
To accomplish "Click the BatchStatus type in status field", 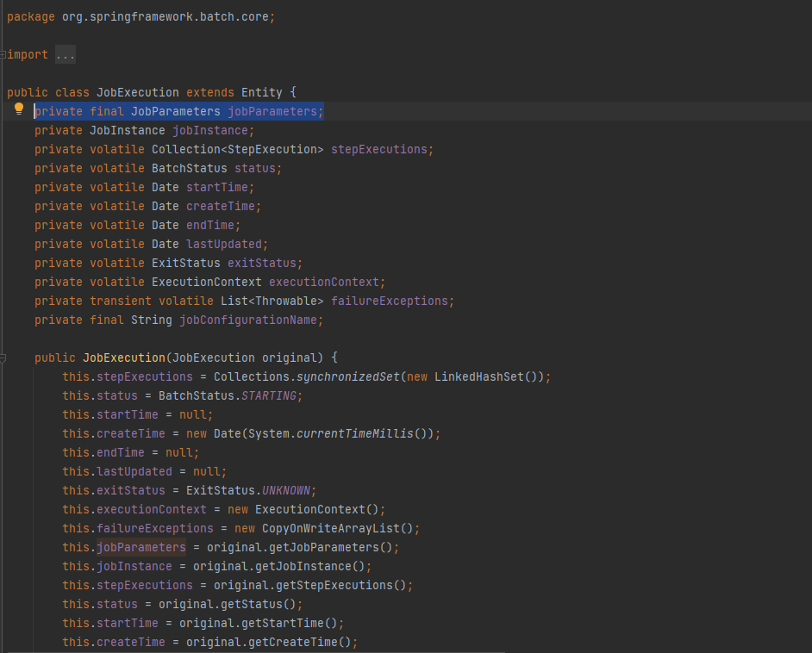I will [189, 169].
